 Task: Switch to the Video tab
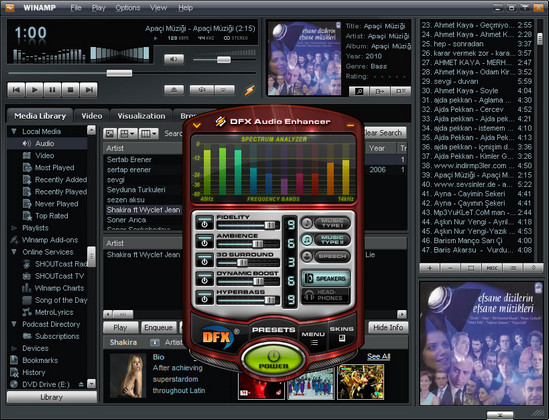[92, 116]
